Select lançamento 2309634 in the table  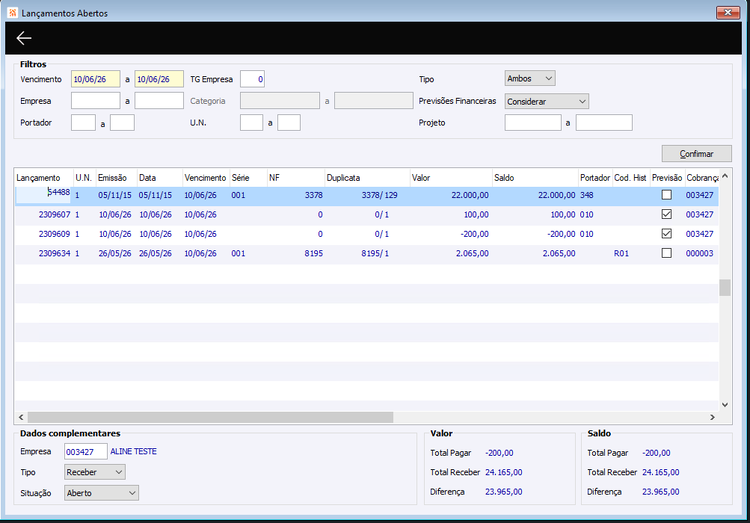366,253
